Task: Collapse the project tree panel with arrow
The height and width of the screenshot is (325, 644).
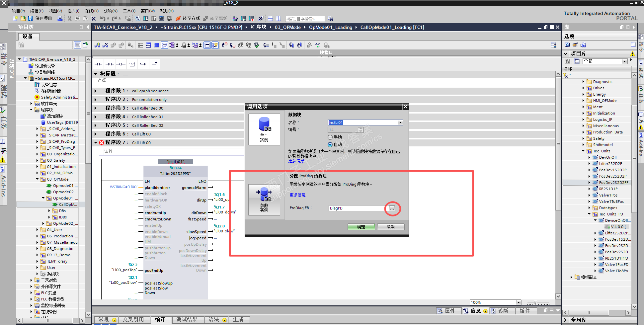Action: (87, 27)
